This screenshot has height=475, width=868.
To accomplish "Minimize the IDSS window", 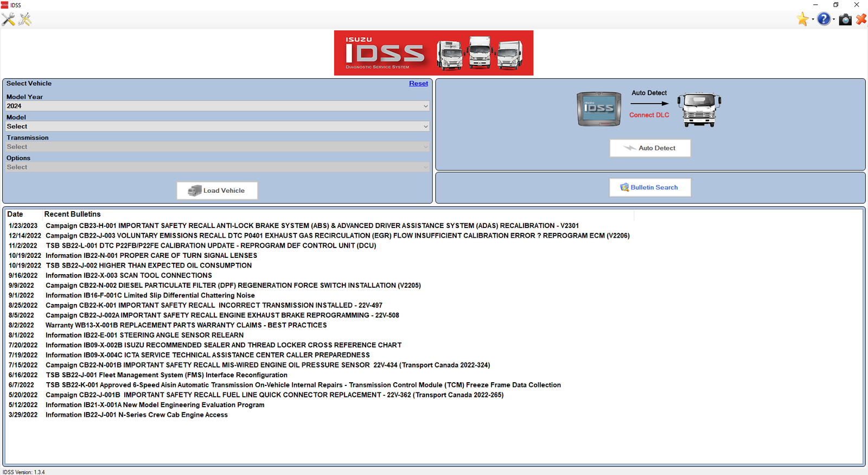I will tap(815, 5).
